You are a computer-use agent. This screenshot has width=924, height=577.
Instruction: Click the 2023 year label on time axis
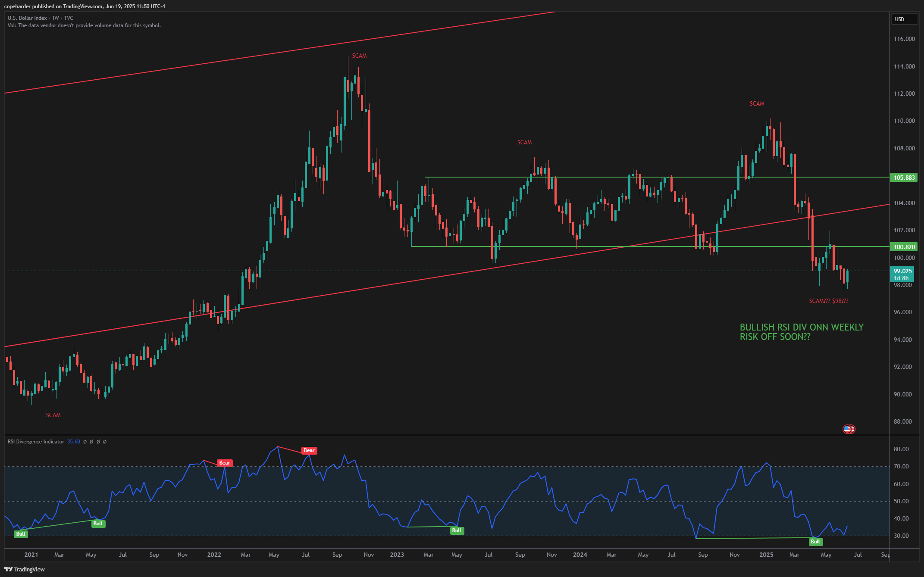[x=397, y=555]
